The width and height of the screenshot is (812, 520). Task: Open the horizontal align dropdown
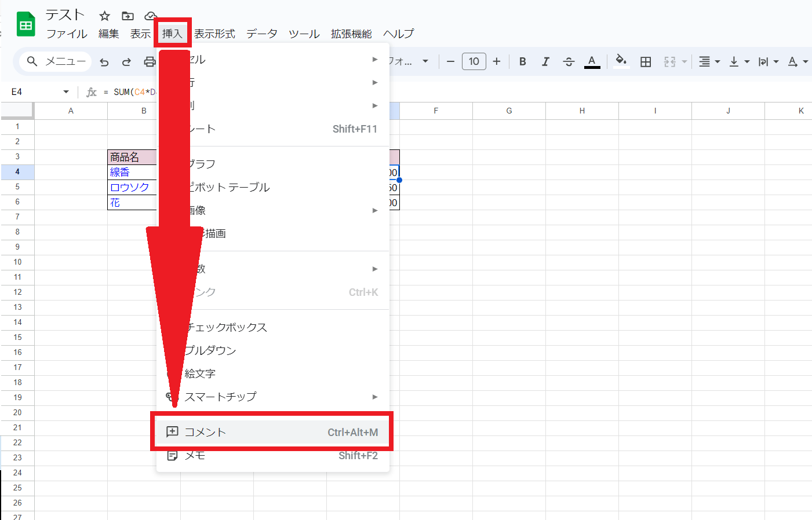point(709,62)
